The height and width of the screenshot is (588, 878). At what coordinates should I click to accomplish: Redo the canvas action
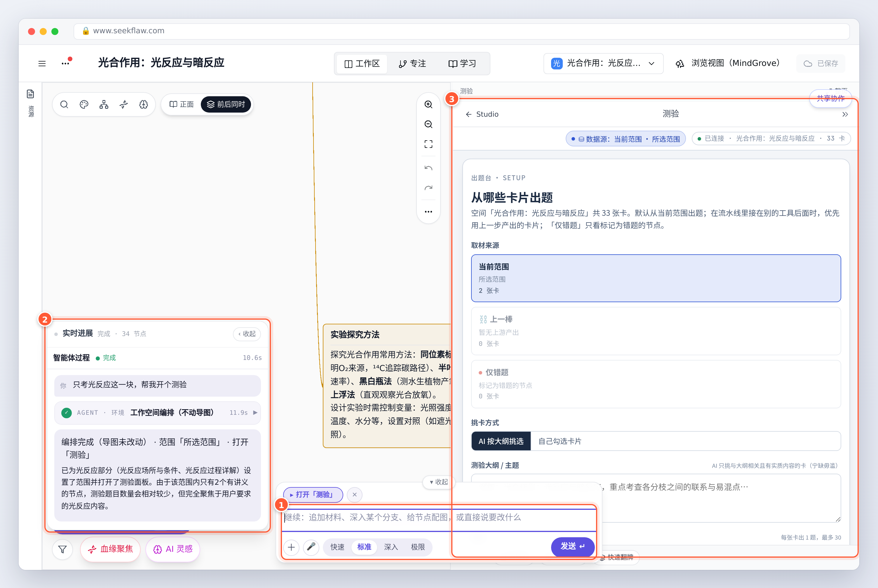point(428,188)
